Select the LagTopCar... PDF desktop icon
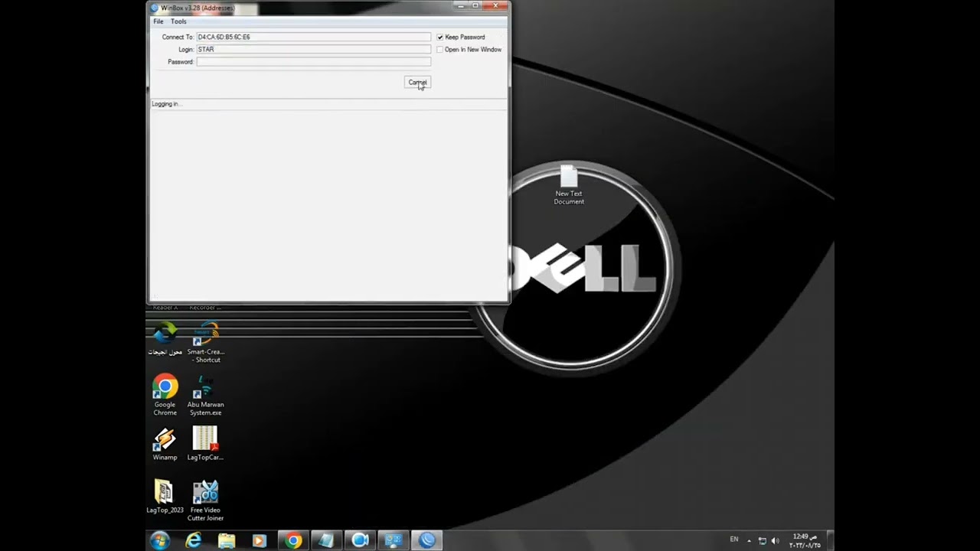The image size is (980, 551). (x=205, y=444)
